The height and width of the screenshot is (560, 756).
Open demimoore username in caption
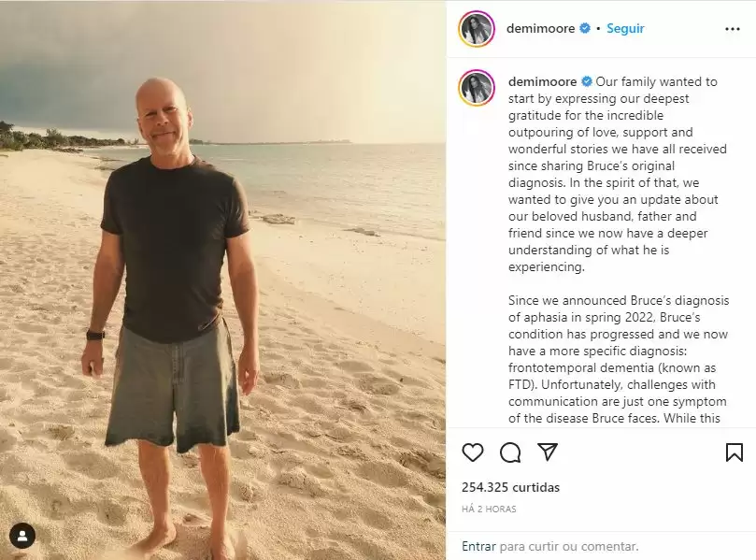tap(542, 81)
